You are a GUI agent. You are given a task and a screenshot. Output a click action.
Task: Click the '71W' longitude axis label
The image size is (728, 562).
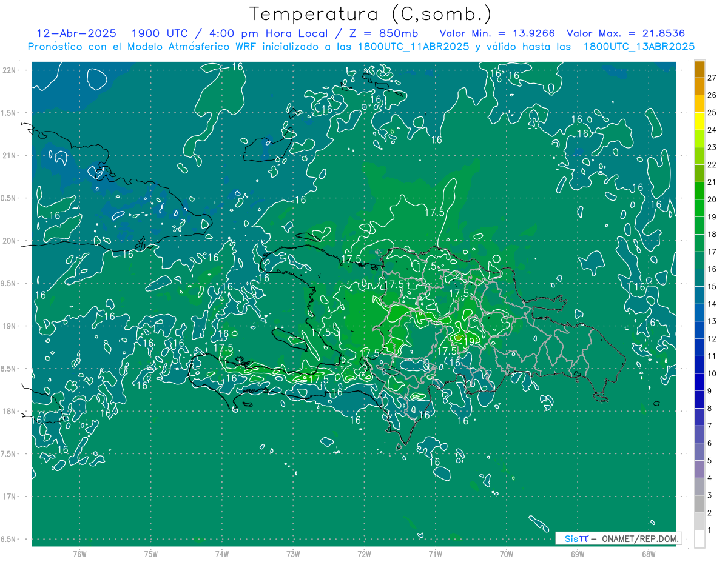point(435,554)
